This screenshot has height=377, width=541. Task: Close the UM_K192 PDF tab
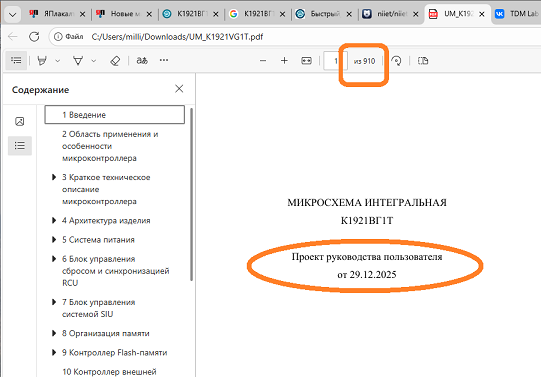[482, 14]
